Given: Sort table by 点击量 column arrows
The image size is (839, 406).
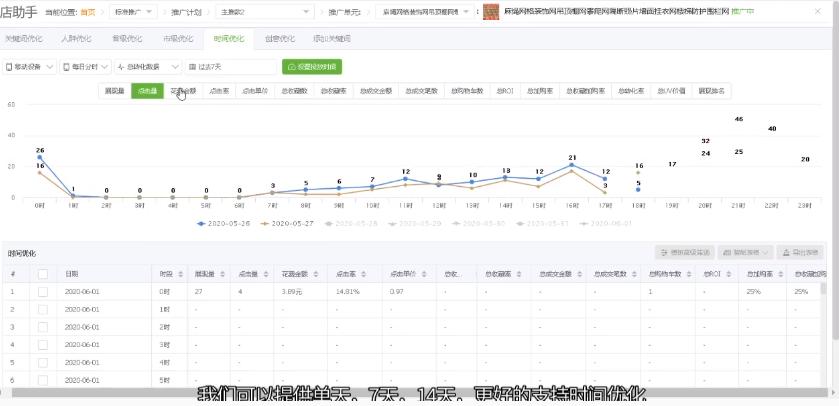Looking at the screenshot, I should 266,274.
